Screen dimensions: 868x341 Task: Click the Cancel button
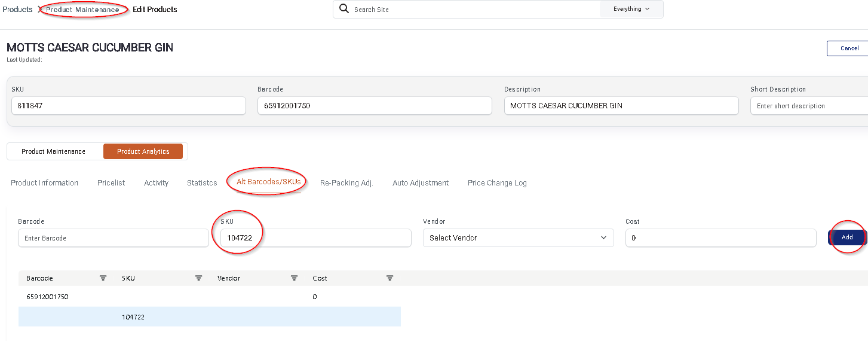click(x=848, y=48)
